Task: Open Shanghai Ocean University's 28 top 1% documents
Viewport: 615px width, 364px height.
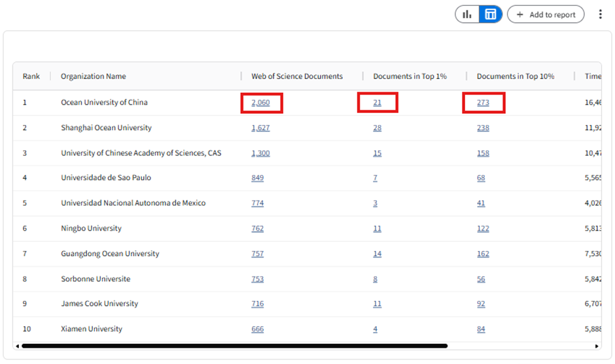Action: tap(377, 128)
